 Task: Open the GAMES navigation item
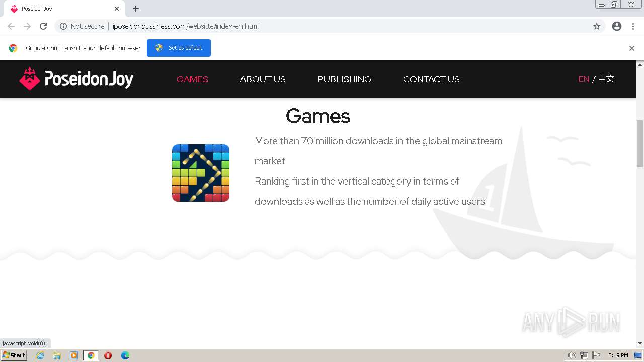point(192,79)
